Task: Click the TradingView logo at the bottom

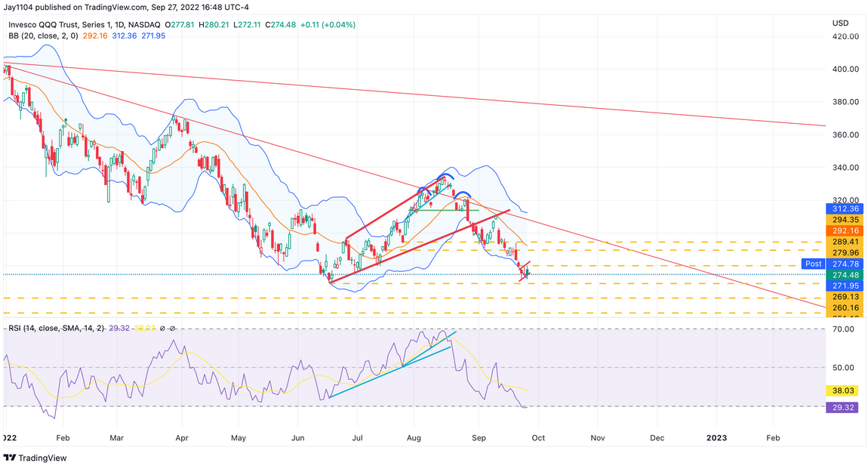Action: (x=34, y=458)
